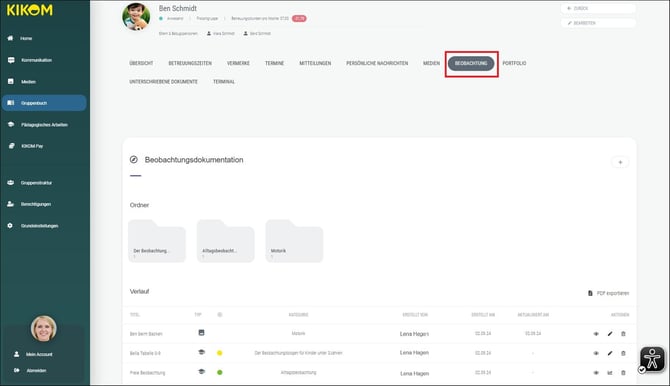Click the type icon of 'Ben beim Basteln'
Image resolution: width=670 pixels, height=386 pixels.
(x=201, y=333)
